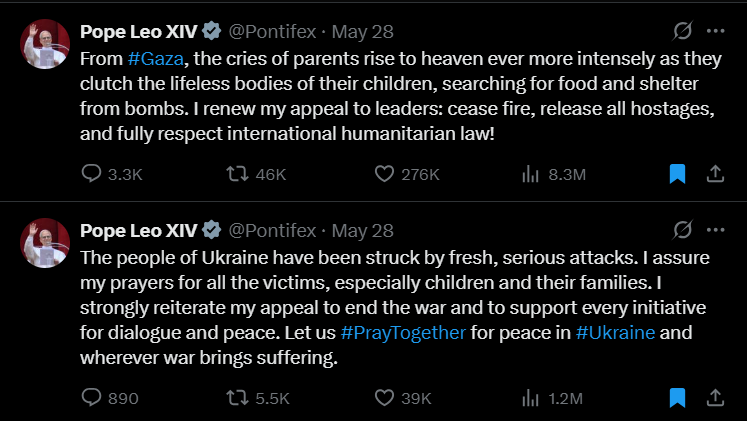Open the @Pontifex handle on the Ukraine tweet
This screenshot has height=421, width=747.
click(x=272, y=230)
